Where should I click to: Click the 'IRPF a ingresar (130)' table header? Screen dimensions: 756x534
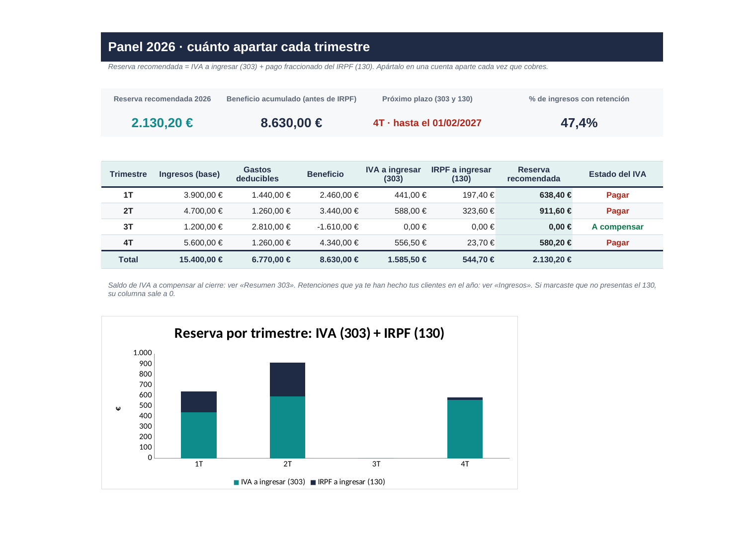(461, 174)
